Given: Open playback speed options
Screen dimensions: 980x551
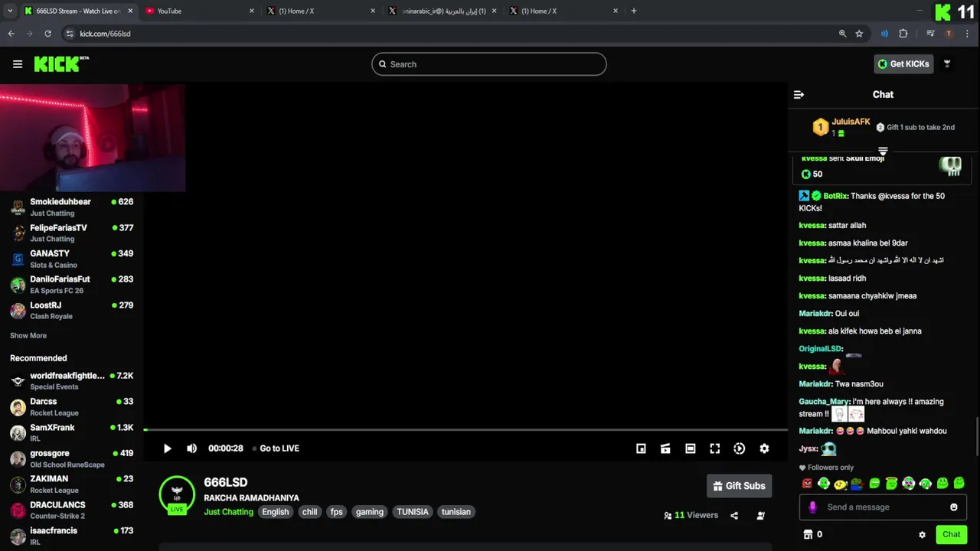Looking at the screenshot, I should tap(739, 448).
